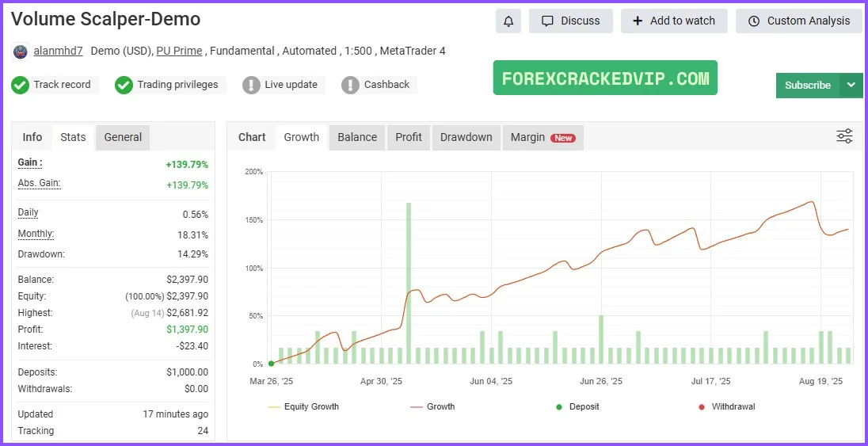
Task: Switch to Drawdown chart tab
Action: point(466,137)
